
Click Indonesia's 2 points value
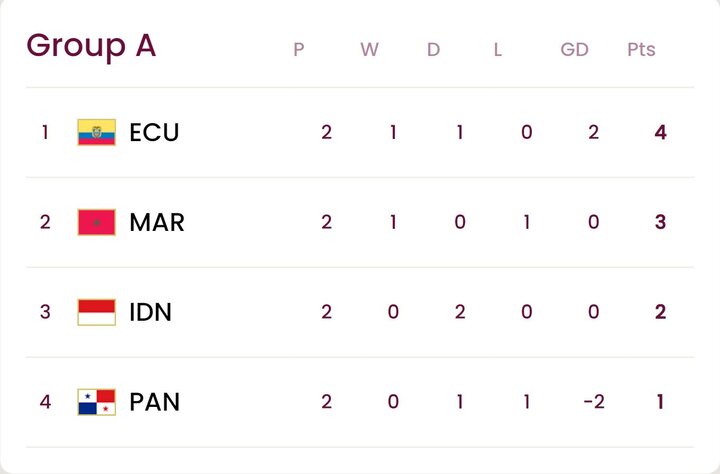(660, 312)
